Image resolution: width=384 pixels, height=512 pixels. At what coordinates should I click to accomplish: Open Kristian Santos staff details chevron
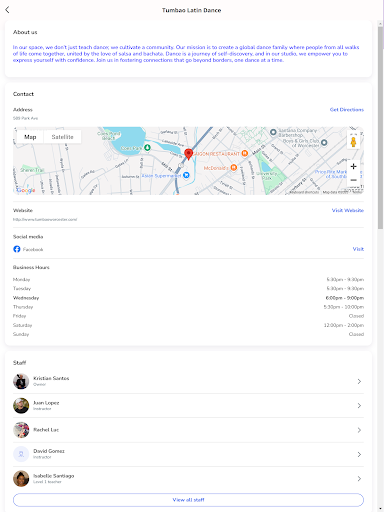[359, 381]
